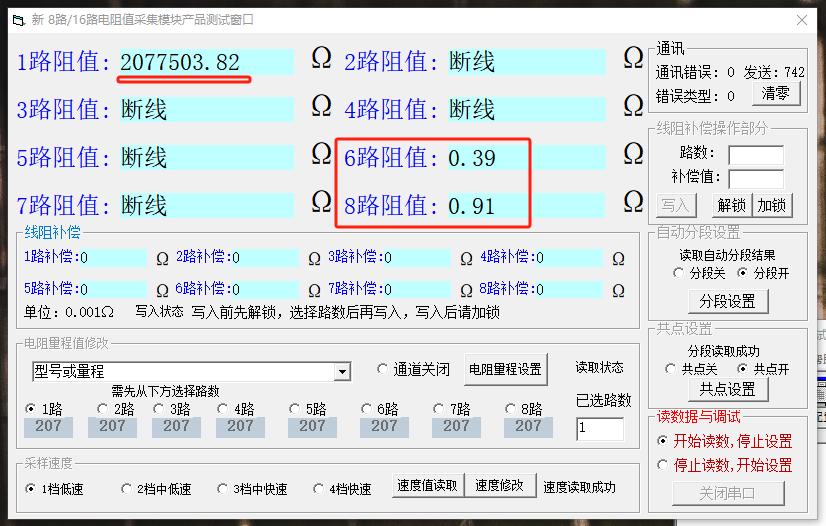Screen dimensions: 826x526
Task: Choose 停止读数,开始设置 mode
Action: (663, 465)
